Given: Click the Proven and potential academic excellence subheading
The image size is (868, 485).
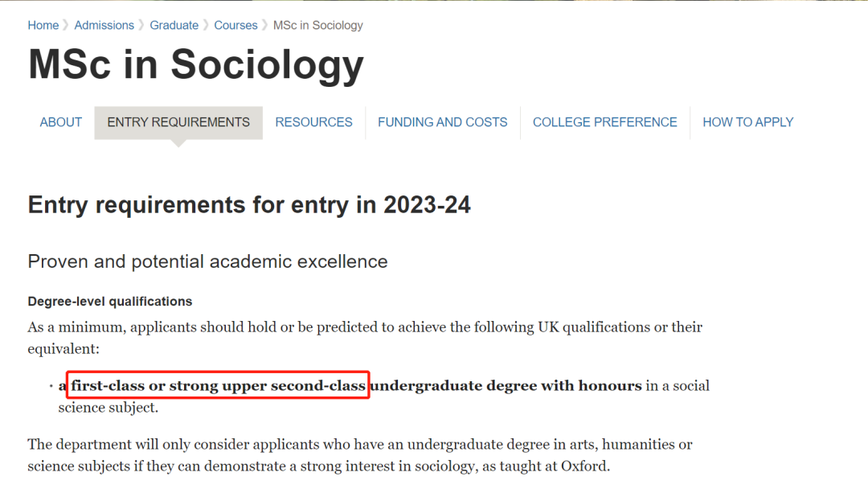Looking at the screenshot, I should [x=207, y=261].
